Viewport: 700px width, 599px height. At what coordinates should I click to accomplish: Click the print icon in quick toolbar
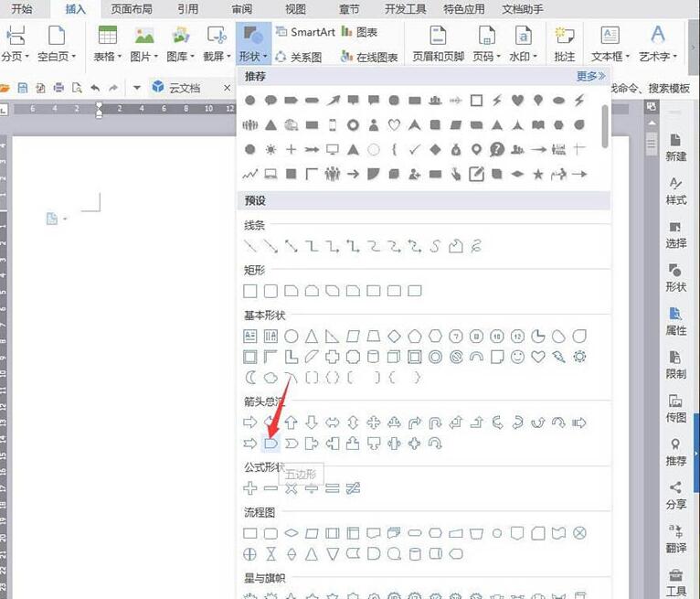click(x=58, y=88)
